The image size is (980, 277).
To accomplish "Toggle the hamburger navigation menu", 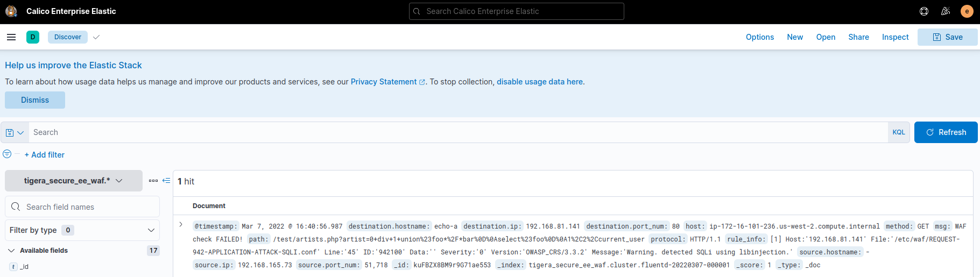I will [11, 37].
